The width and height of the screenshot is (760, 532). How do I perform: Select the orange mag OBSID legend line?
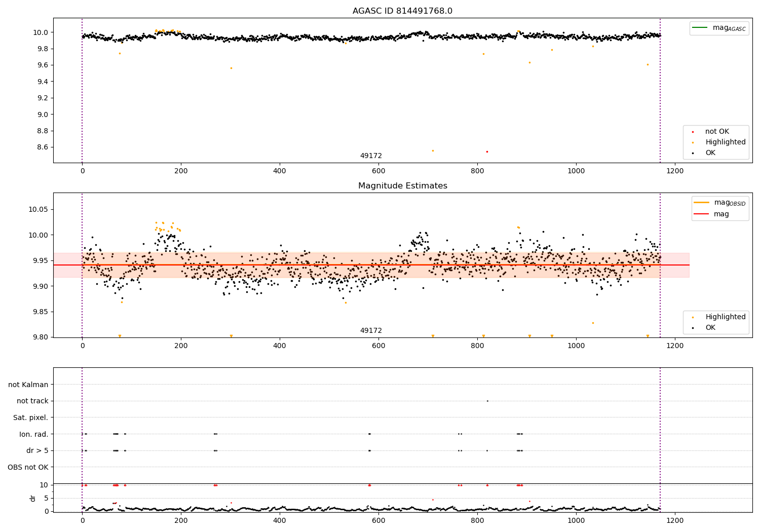702,203
